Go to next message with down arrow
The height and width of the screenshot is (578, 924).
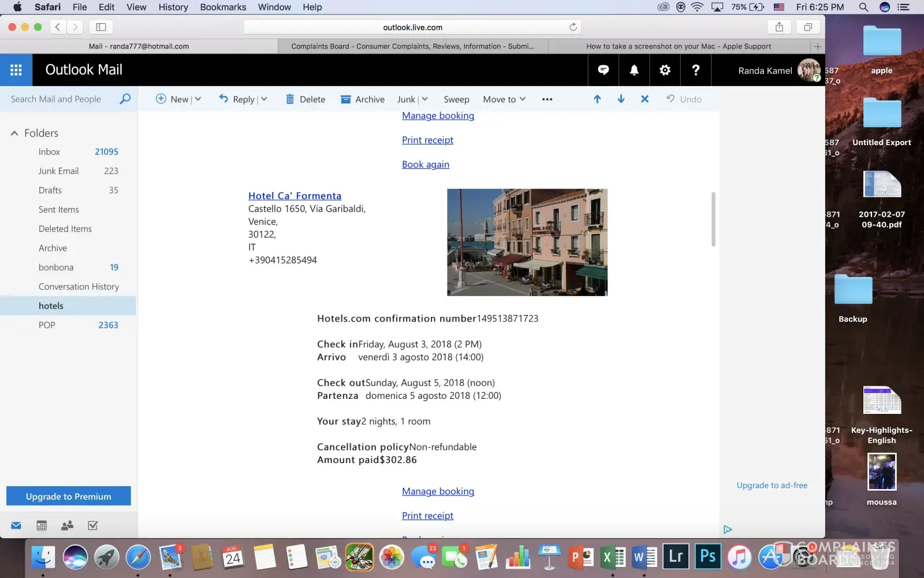point(621,99)
